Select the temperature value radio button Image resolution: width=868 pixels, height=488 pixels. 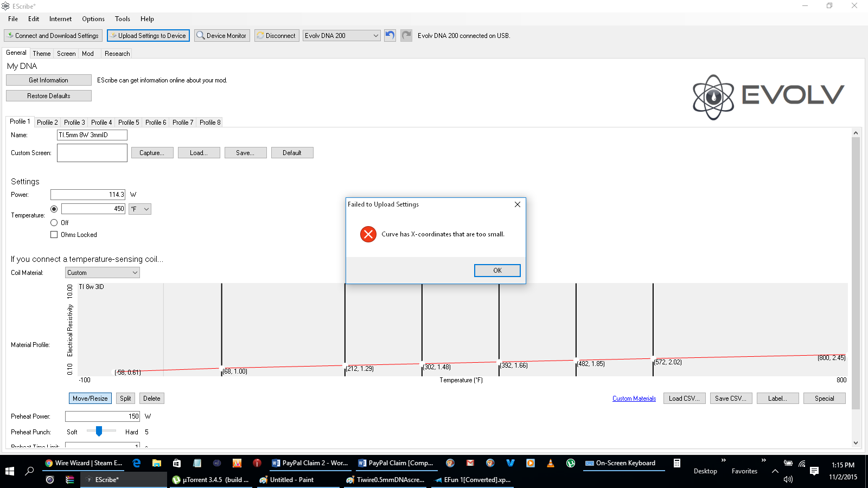click(54, 209)
